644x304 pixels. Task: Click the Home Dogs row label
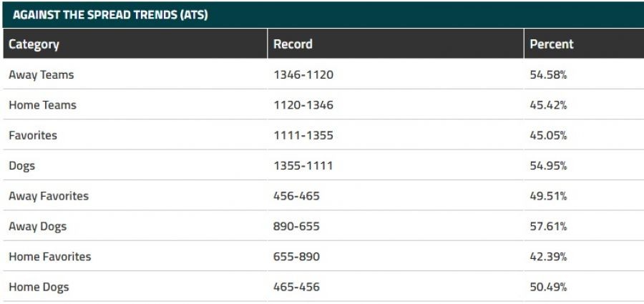[39, 288]
